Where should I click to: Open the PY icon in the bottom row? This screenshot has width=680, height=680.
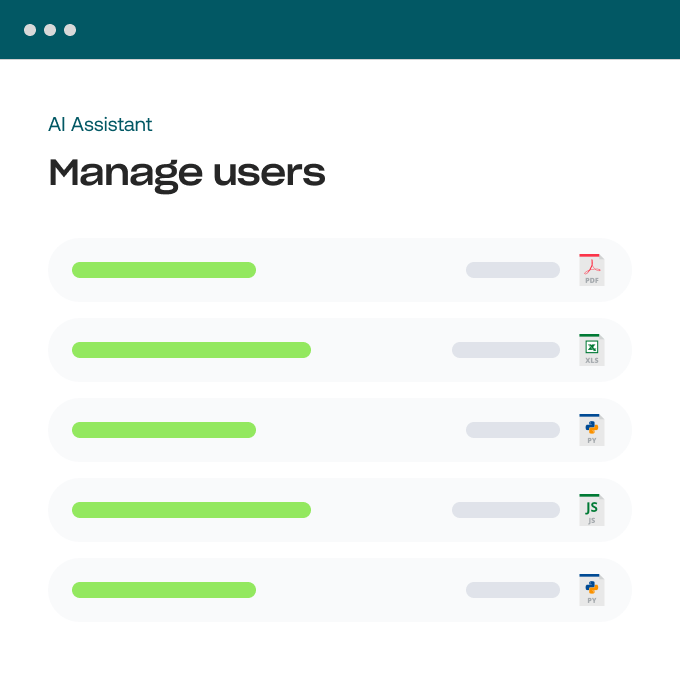point(592,590)
